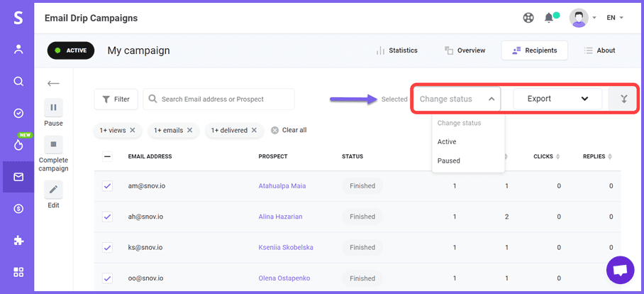The image size is (644, 294).
Task: Click the Edit pencil icon
Action: point(54,190)
